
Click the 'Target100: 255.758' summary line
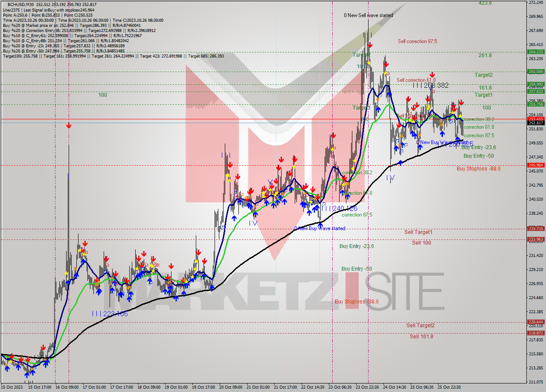point(113,56)
